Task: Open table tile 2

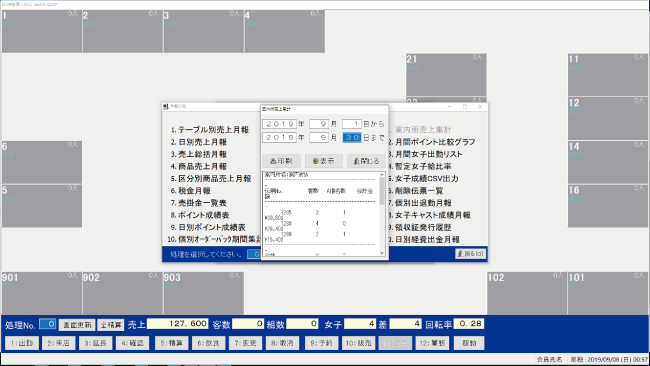Action: (123, 32)
